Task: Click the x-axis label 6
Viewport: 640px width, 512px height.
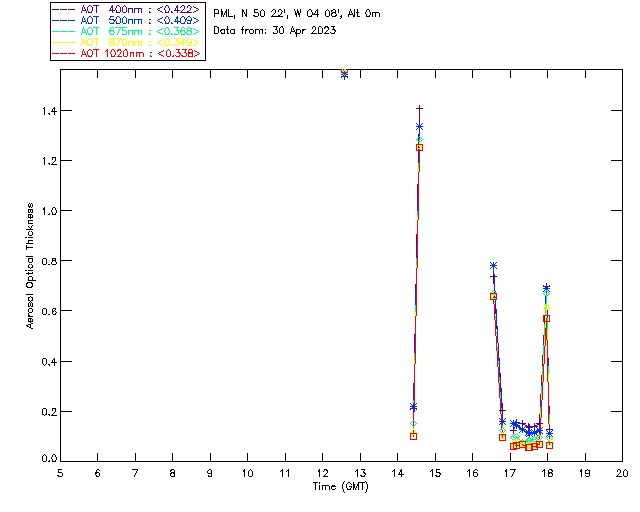Action: [98, 473]
